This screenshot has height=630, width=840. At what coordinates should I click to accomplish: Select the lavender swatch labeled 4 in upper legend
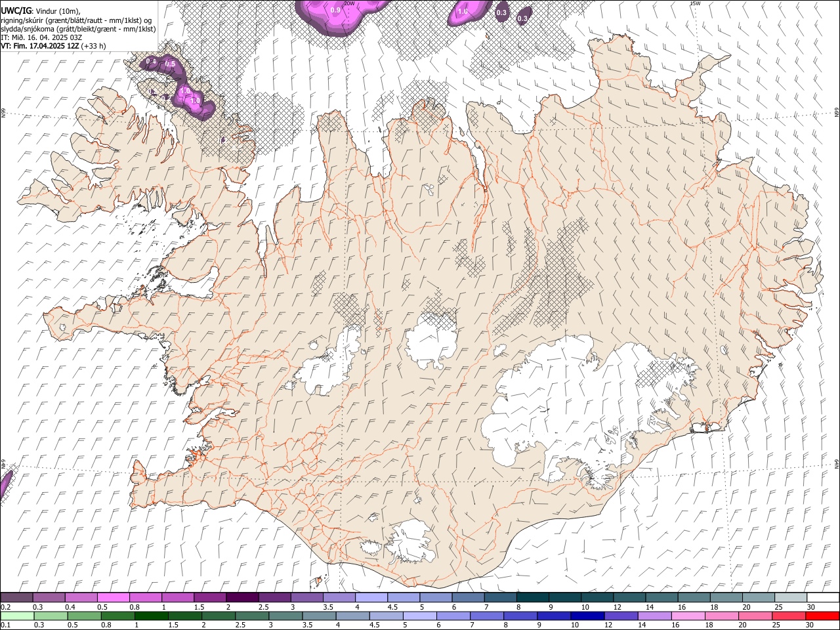click(371, 598)
